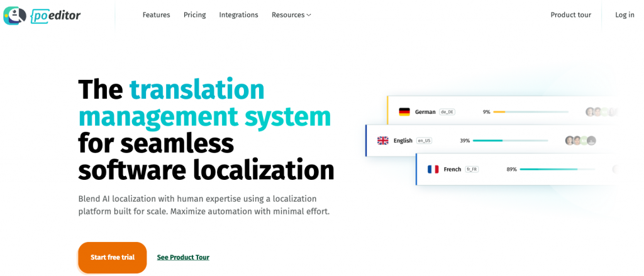Click the French flag icon

433,169
